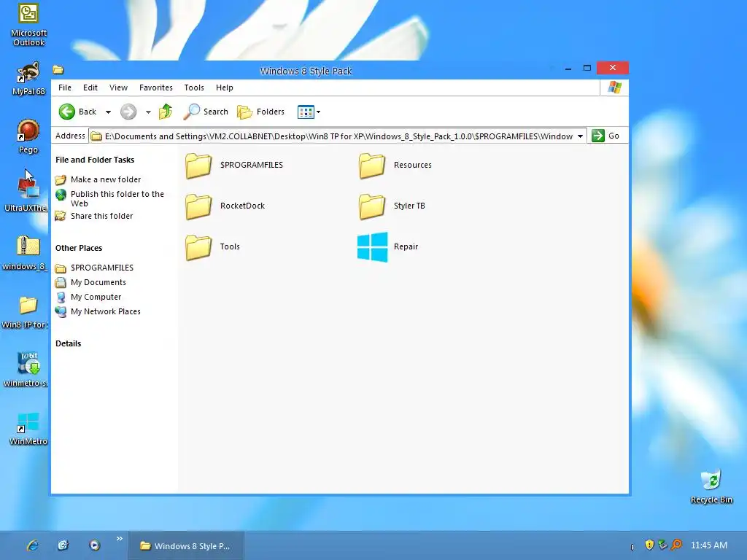Click the security shield tray icon
The height and width of the screenshot is (560, 747).
[x=649, y=545]
